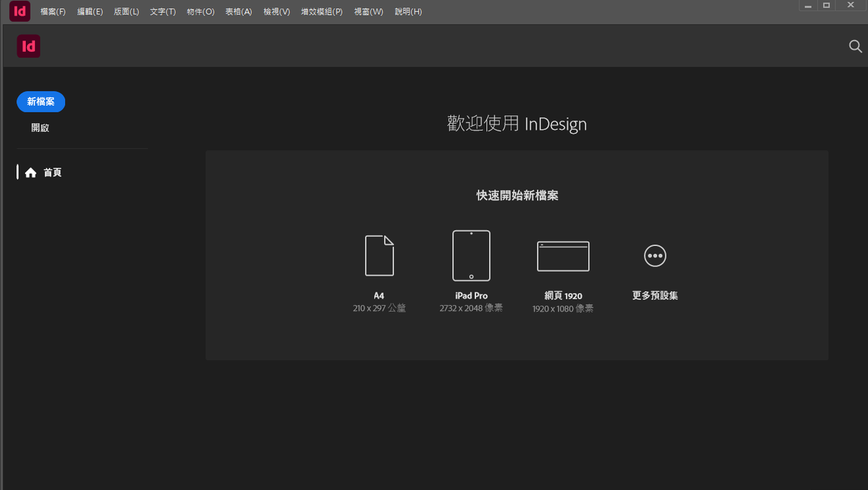Click the InDesign app icon in title bar
This screenshot has width=868, height=490.
(20, 11)
